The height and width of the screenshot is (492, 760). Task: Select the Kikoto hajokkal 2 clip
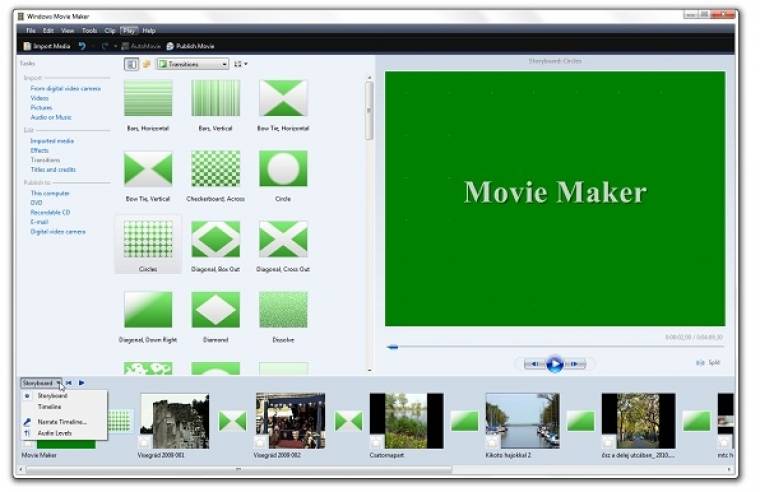point(522,421)
